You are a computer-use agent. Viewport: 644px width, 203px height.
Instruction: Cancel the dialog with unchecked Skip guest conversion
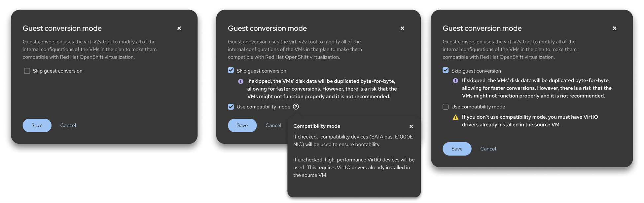[x=68, y=126]
